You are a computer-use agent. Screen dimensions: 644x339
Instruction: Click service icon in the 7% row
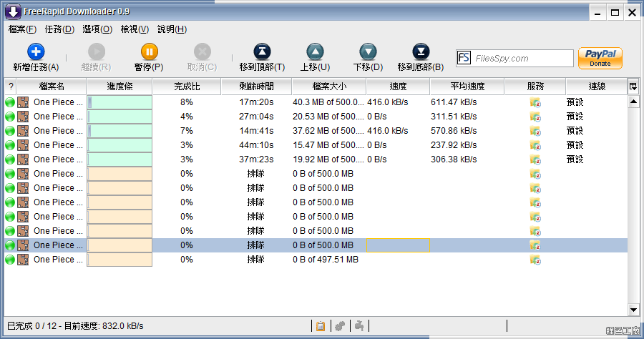(x=535, y=131)
